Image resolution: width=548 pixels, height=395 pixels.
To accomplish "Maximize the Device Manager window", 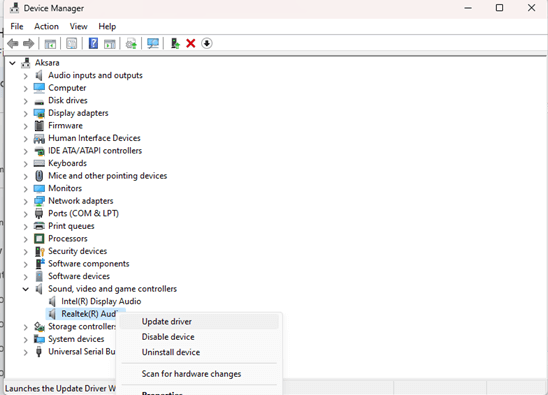I will pyautogui.click(x=499, y=8).
